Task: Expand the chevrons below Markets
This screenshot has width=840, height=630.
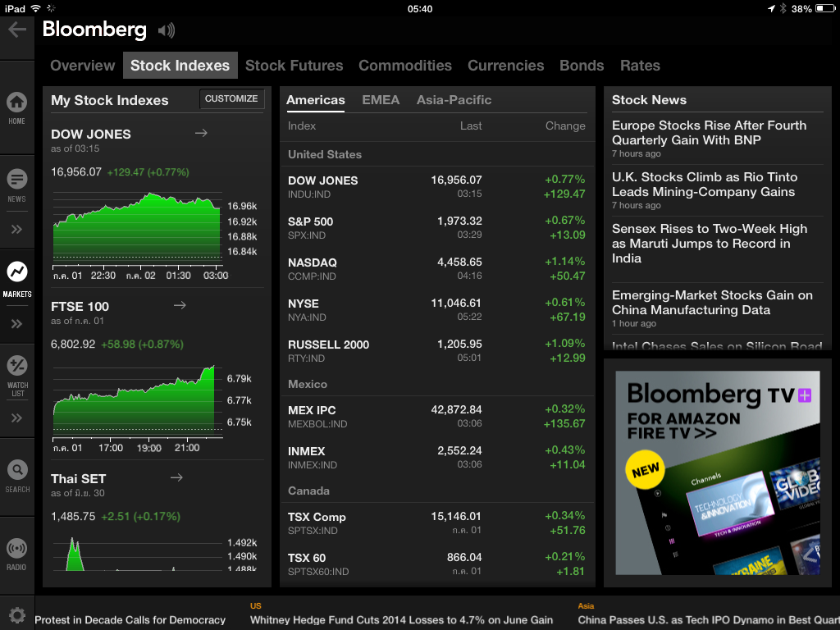Action: (x=16, y=323)
